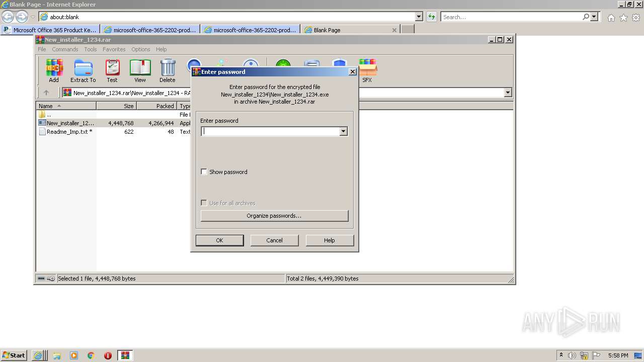Click inside the Enter password field
This screenshot has height=362, width=644.
(x=270, y=131)
